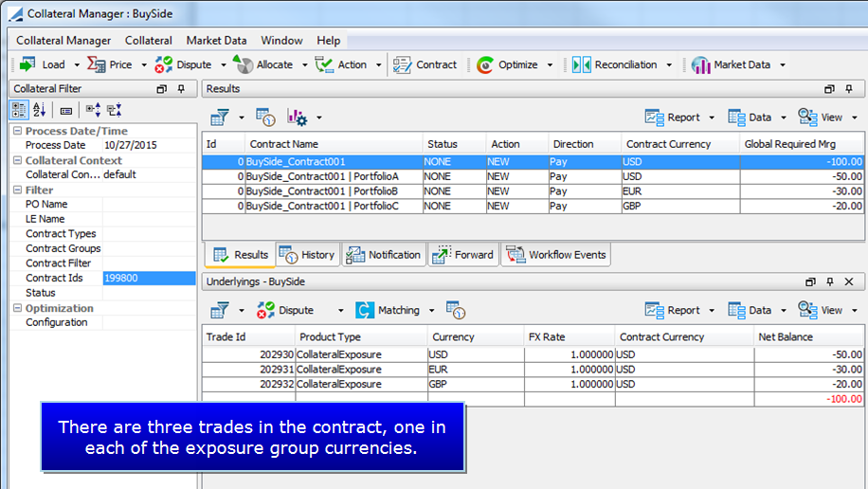
Task: Switch to the History tab
Action: pyautogui.click(x=308, y=255)
